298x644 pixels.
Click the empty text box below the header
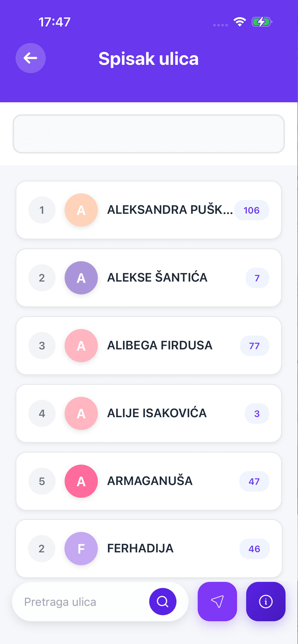[x=149, y=134]
